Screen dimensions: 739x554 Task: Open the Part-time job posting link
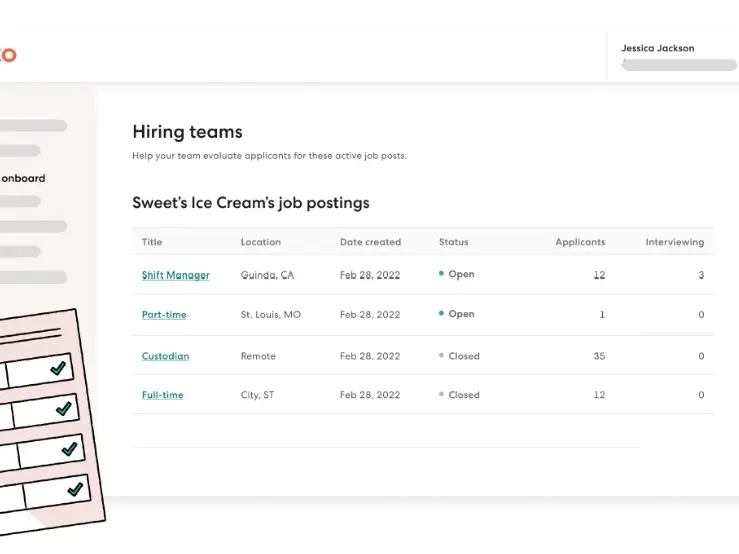click(164, 315)
